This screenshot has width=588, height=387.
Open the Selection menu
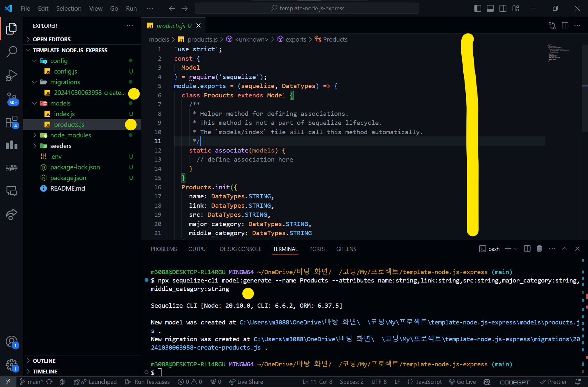point(69,8)
